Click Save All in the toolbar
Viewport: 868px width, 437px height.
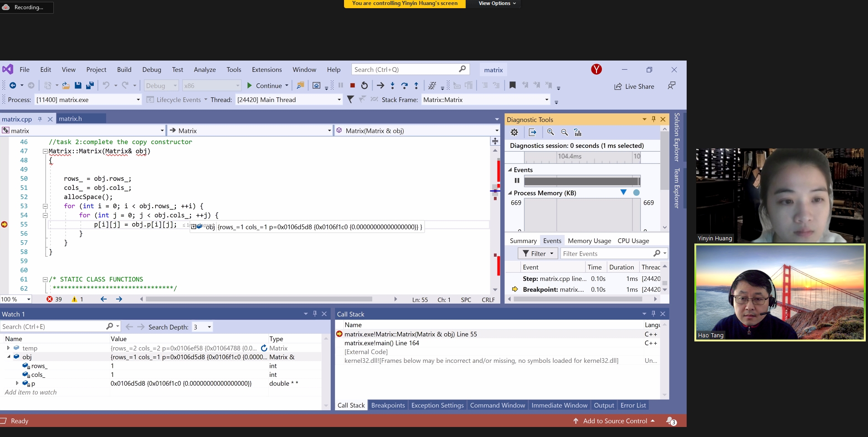[x=90, y=86]
